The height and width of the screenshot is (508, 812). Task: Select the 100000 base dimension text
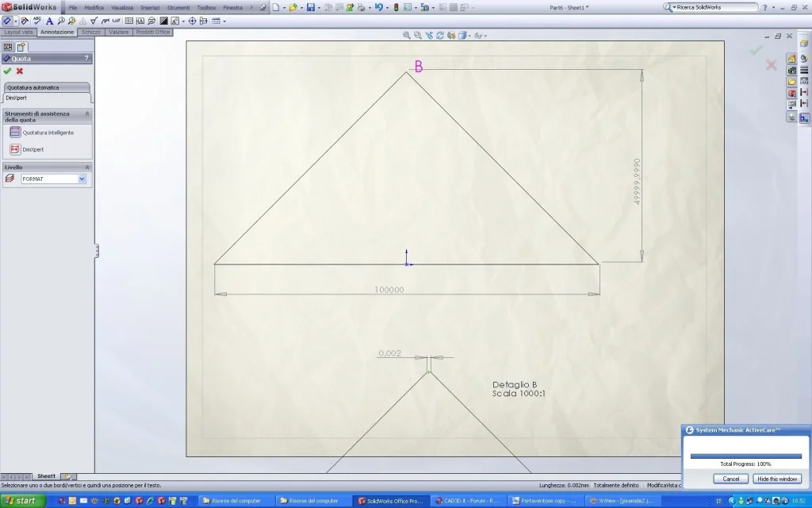coord(389,290)
